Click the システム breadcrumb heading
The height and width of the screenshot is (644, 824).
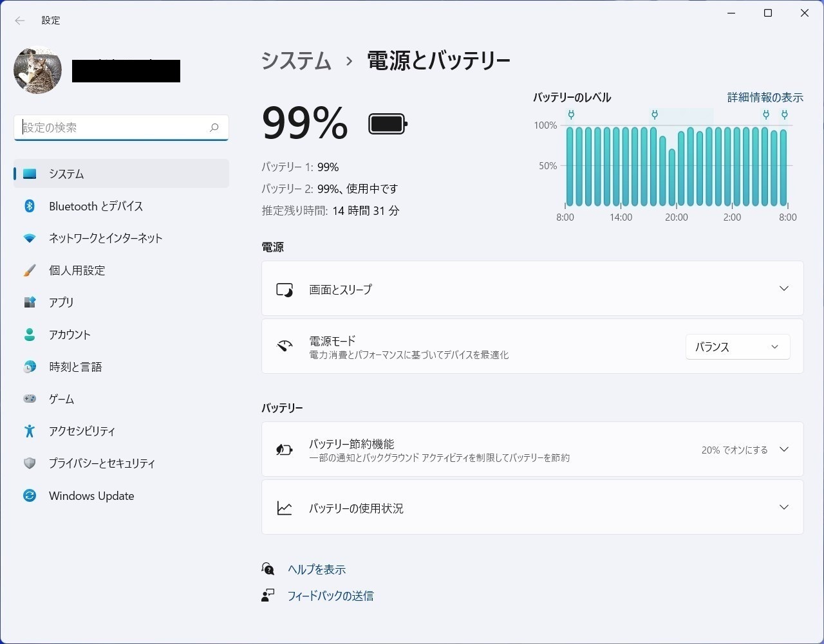coord(296,61)
